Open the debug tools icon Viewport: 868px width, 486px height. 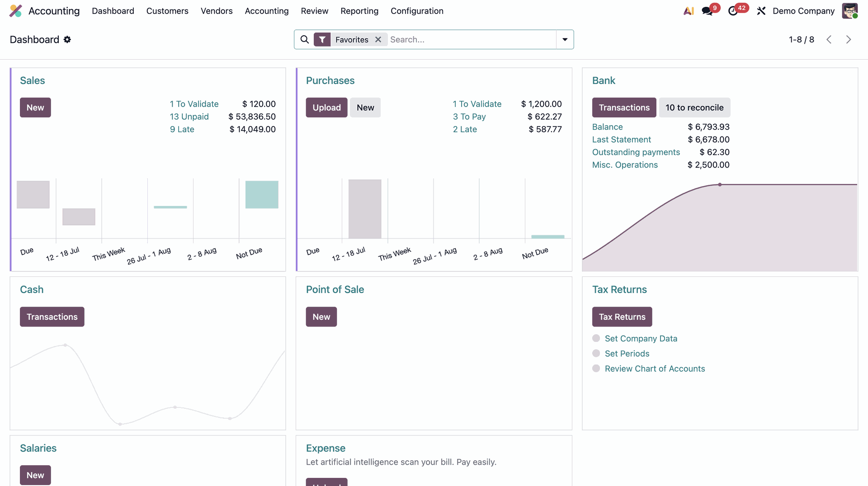click(x=761, y=11)
